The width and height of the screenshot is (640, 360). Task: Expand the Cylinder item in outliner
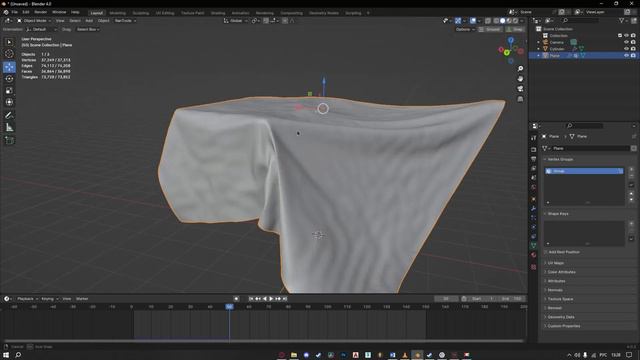point(538,49)
